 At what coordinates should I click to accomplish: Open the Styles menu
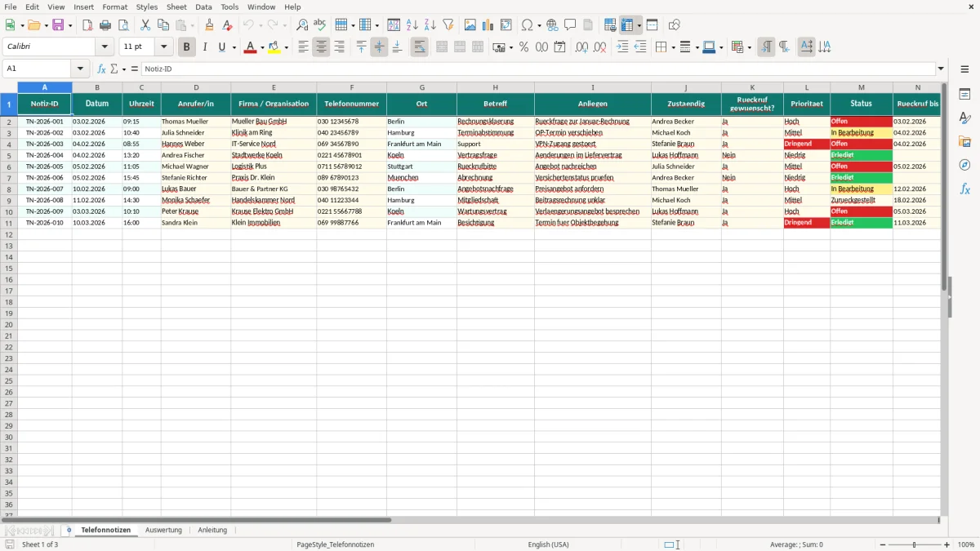(x=147, y=7)
